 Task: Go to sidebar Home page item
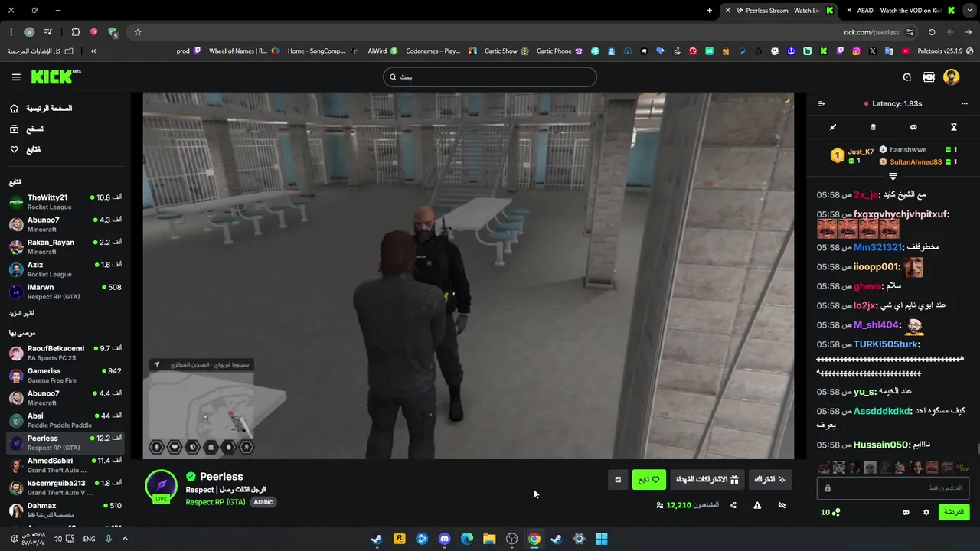[41, 108]
